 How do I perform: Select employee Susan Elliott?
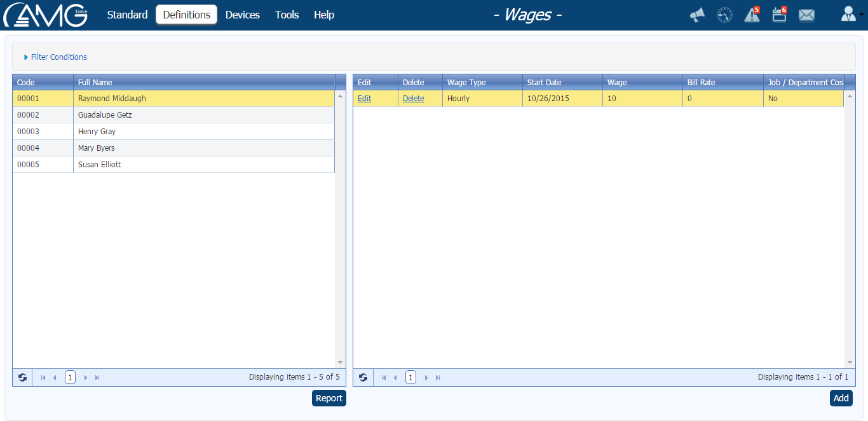(x=173, y=165)
